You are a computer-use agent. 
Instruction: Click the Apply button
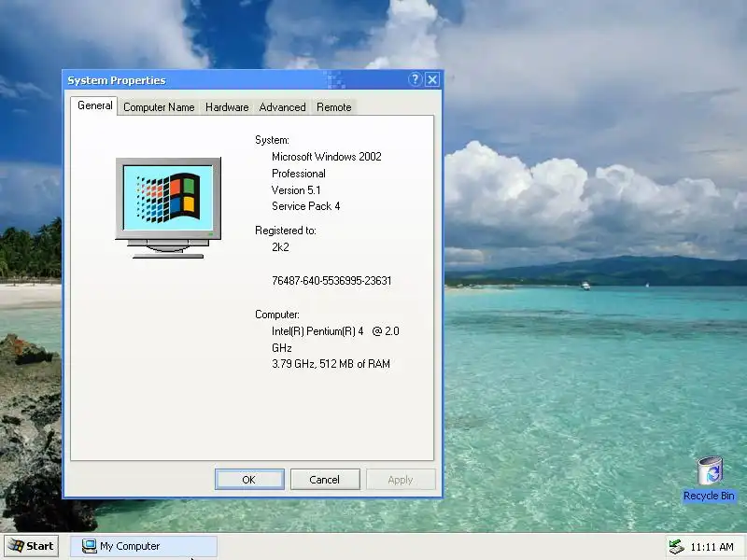[401, 480]
